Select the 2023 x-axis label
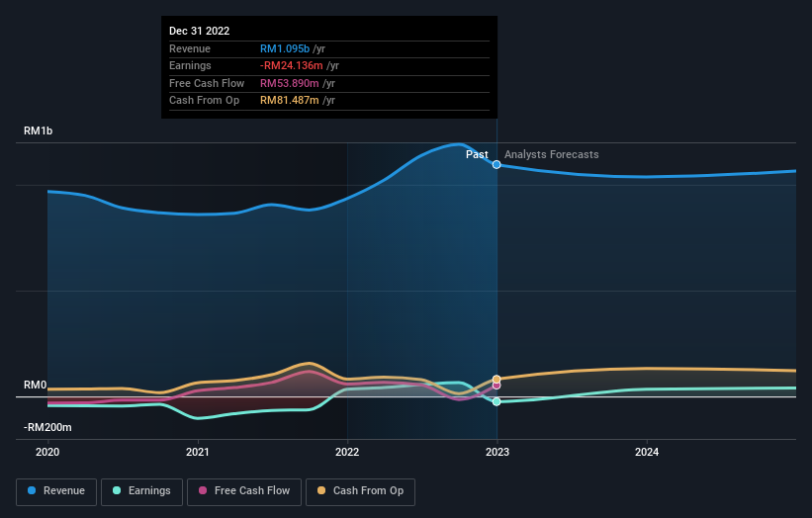Screen dimensions: 812x518 click(x=497, y=452)
